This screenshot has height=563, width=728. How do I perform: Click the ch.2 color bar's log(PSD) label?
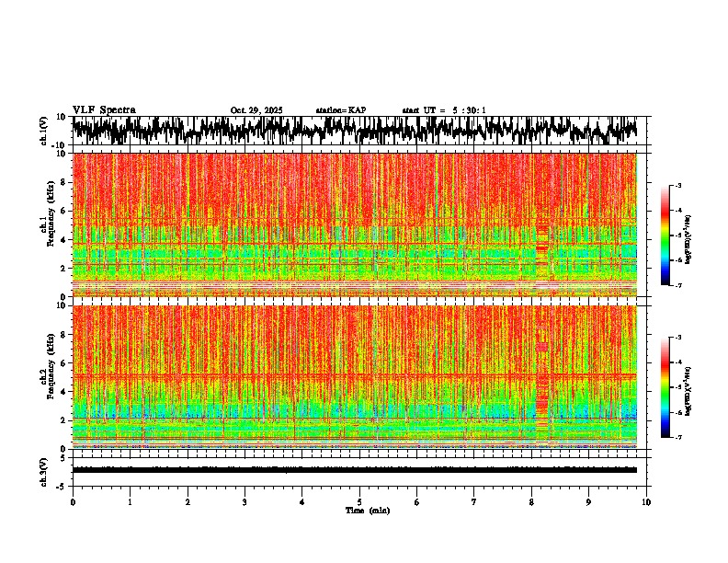coord(688,391)
